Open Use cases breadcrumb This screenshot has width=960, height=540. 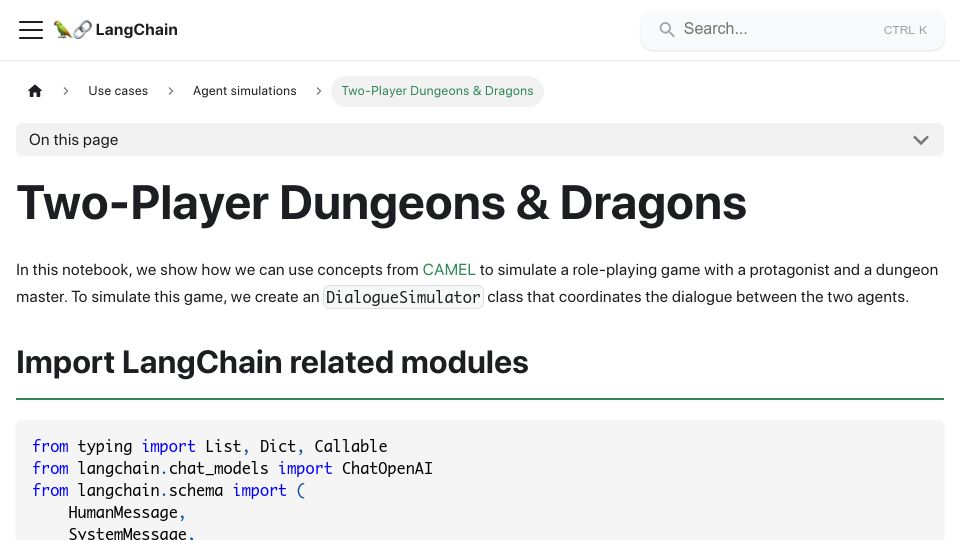[118, 91]
